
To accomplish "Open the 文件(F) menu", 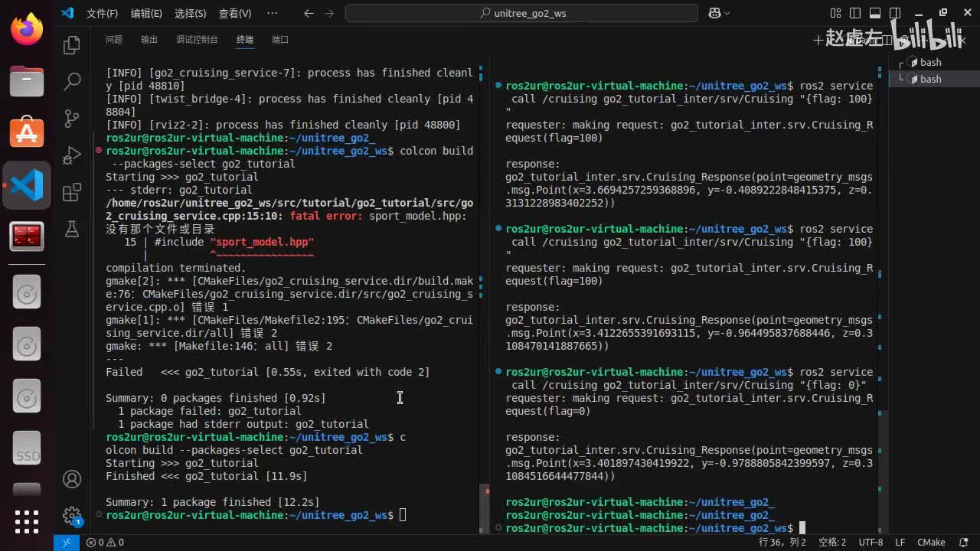I will click(x=102, y=13).
